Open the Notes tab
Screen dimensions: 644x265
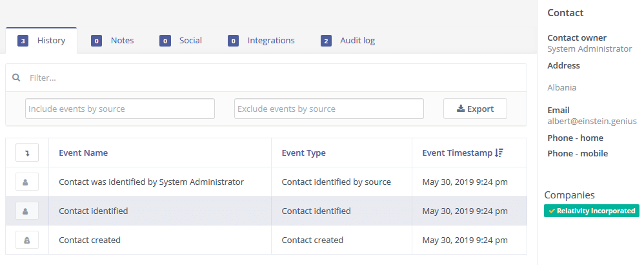pos(122,41)
